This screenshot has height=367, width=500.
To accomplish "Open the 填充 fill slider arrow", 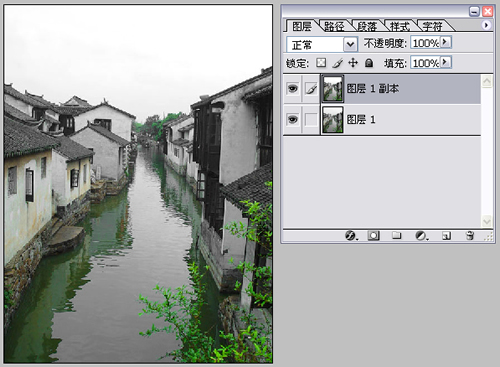I will [x=446, y=62].
